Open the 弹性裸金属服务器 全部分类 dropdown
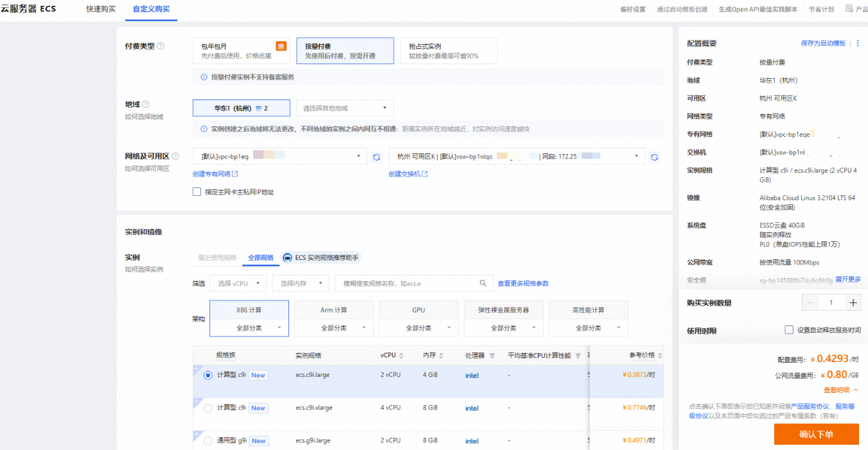Screen dimensions: 868x450 (x=504, y=328)
